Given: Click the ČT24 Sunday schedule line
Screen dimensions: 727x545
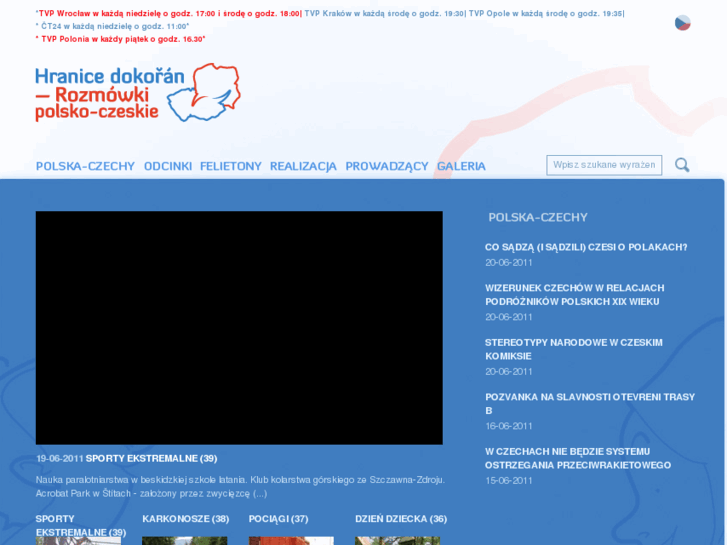Looking at the screenshot, I should pyautogui.click(x=112, y=26).
